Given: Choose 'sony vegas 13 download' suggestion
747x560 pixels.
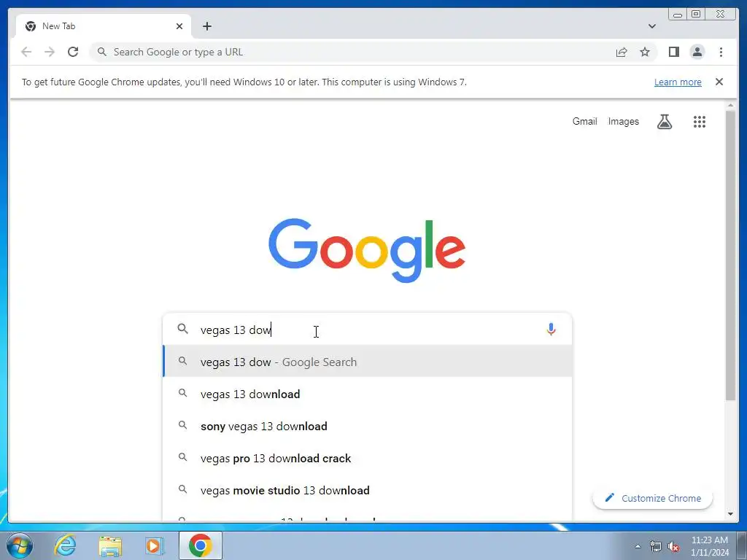Looking at the screenshot, I should [x=368, y=426].
